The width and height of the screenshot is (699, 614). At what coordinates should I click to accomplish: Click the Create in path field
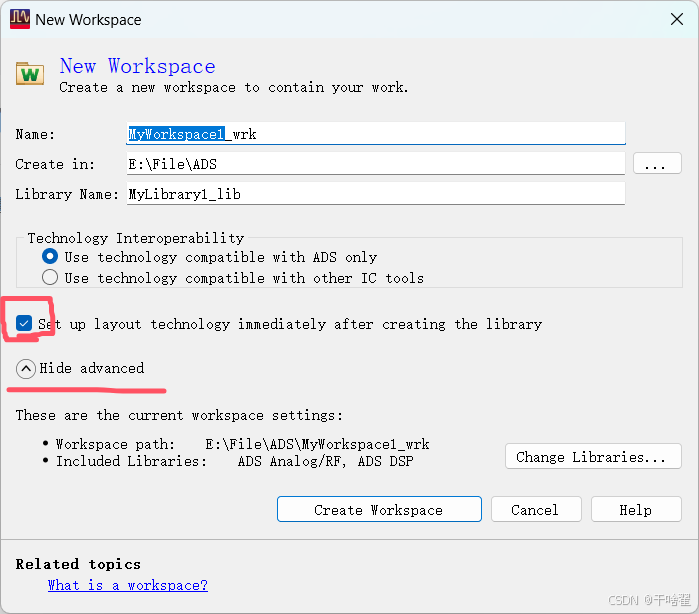coord(376,164)
